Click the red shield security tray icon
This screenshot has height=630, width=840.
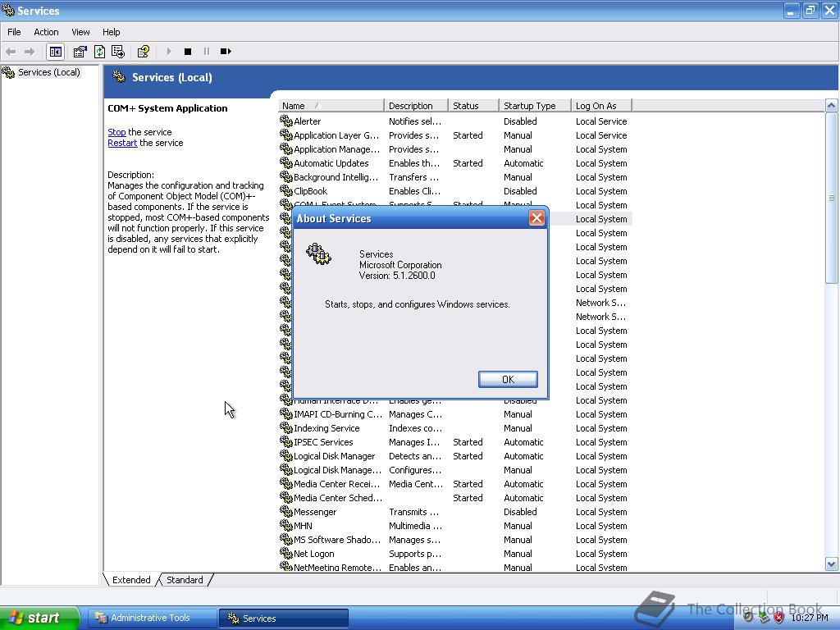[779, 618]
